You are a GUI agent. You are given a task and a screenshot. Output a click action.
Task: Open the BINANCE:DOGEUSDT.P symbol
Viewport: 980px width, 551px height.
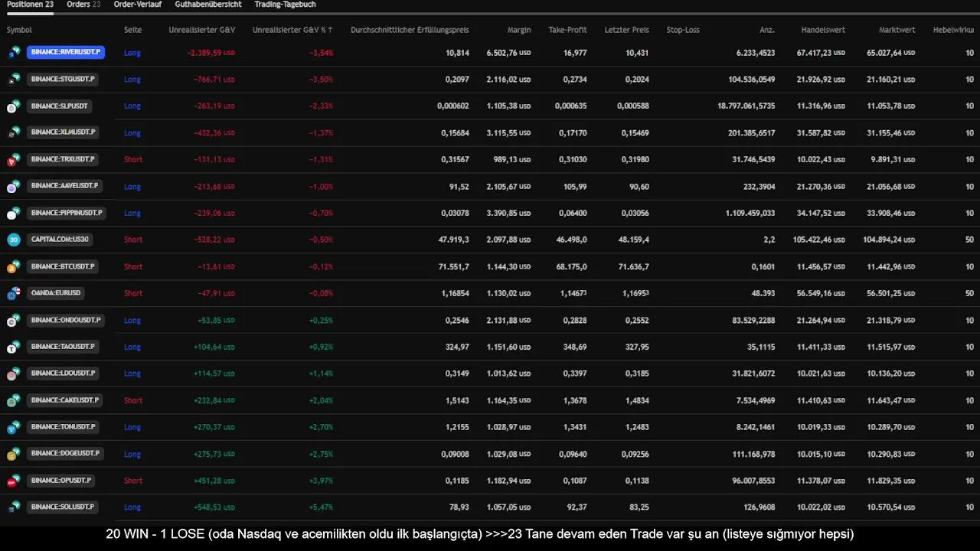65,454
